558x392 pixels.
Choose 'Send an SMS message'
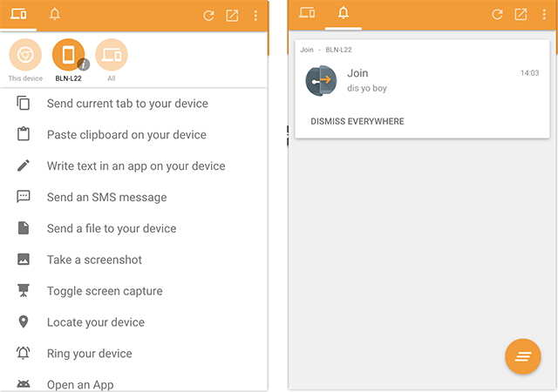pos(106,198)
